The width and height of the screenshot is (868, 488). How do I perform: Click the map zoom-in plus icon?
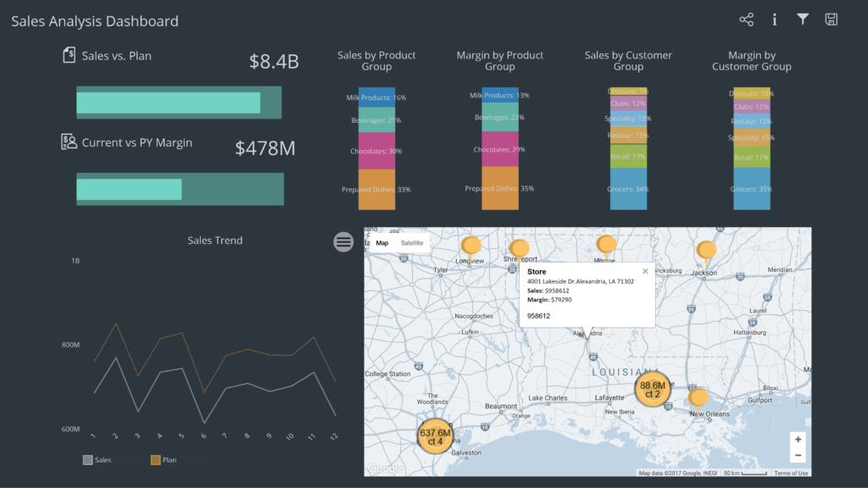pos(798,440)
